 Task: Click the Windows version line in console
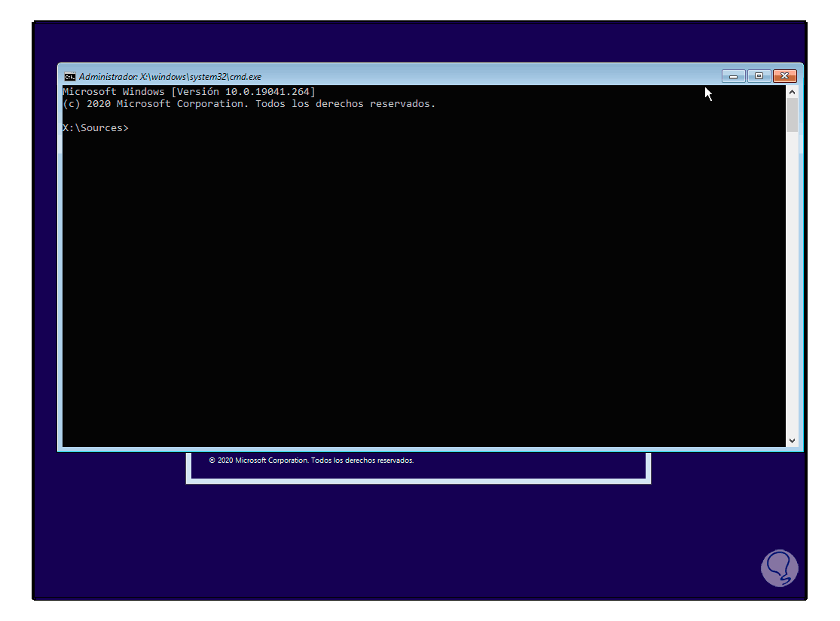(x=188, y=91)
